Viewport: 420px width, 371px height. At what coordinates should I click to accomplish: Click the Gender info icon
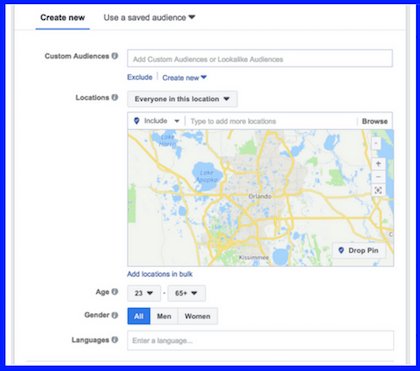tap(115, 315)
